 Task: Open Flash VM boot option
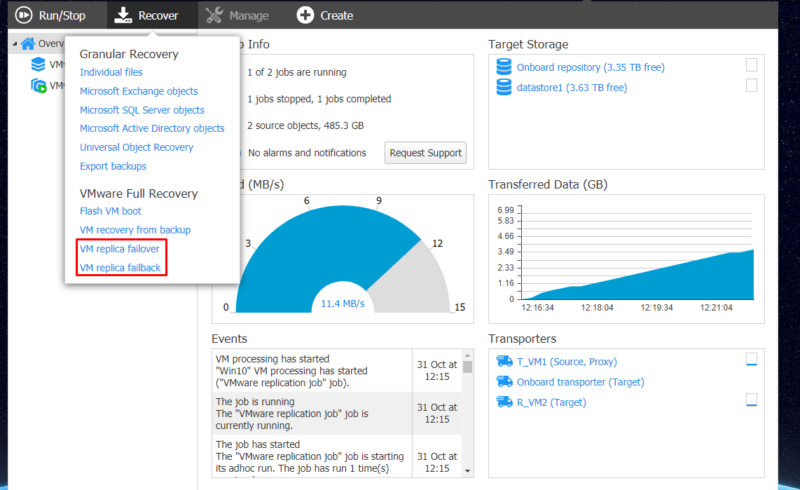110,211
